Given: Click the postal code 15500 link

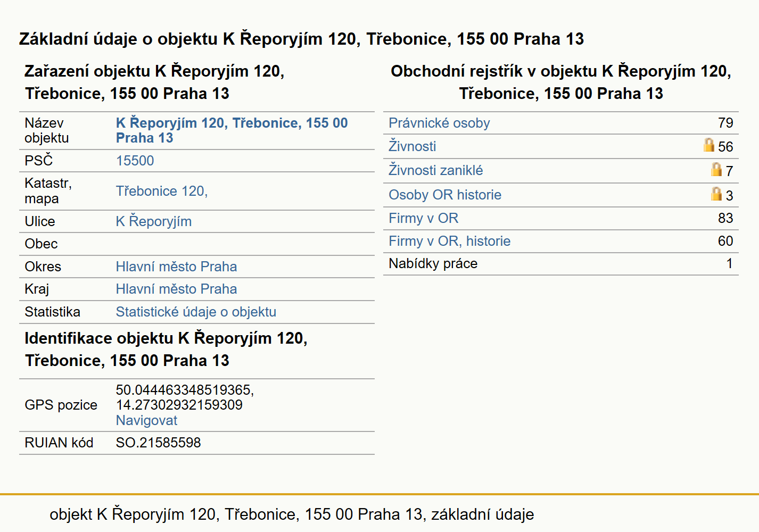Looking at the screenshot, I should coord(135,161).
